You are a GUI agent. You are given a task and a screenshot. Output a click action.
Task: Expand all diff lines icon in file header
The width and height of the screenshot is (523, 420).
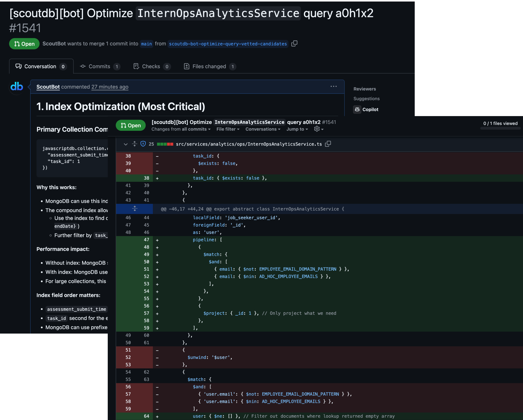(135, 144)
